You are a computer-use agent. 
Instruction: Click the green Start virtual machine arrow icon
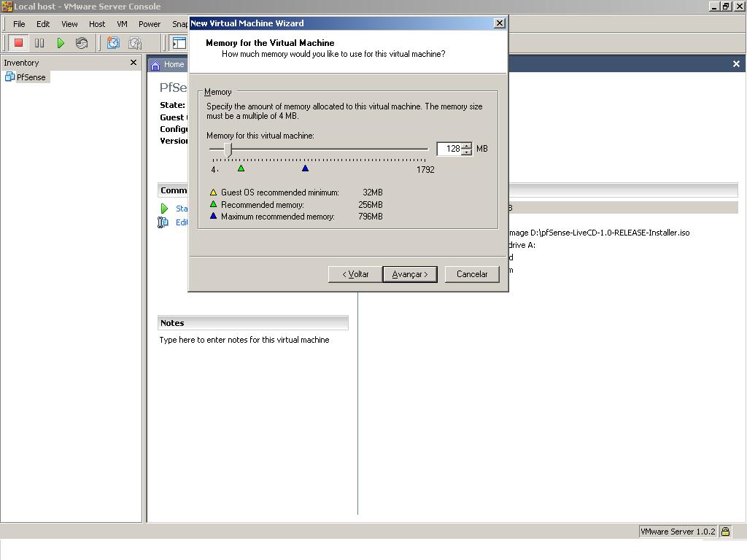tap(164, 209)
